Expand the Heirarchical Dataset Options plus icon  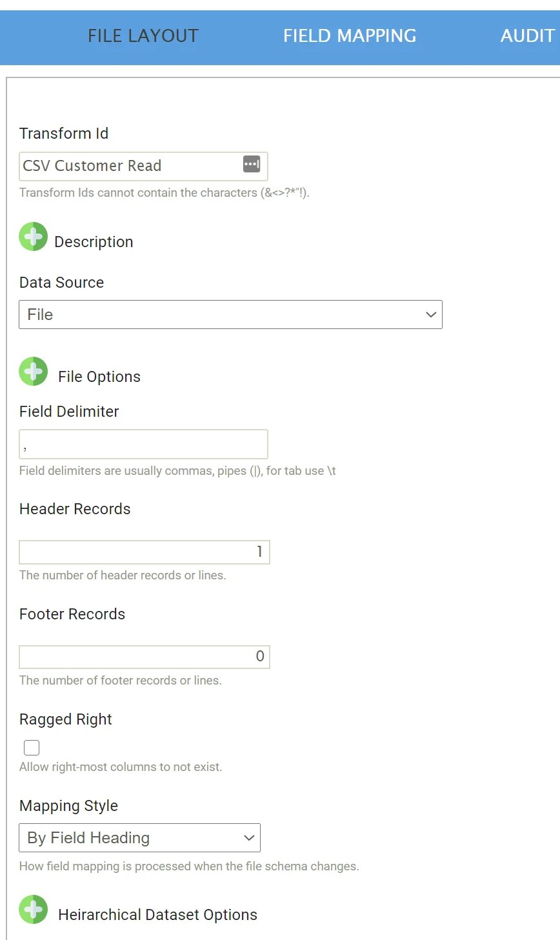click(x=33, y=910)
